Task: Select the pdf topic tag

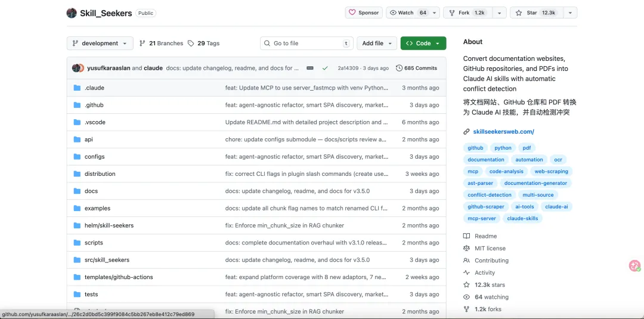Action: coord(527,148)
